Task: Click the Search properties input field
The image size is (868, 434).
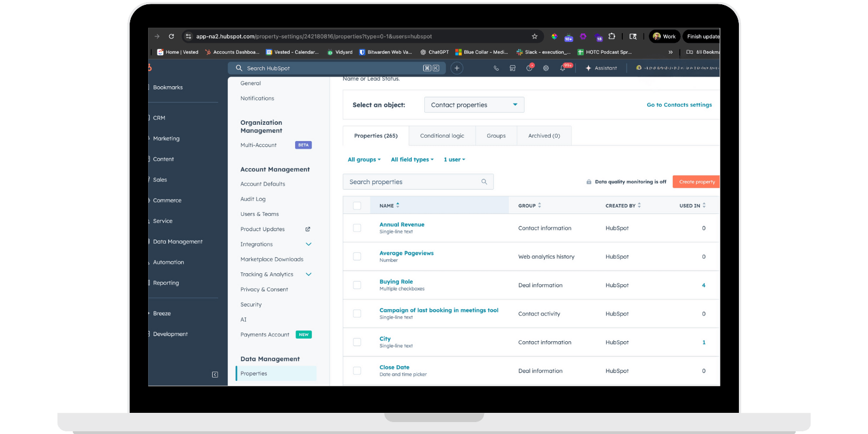Action: 418,182
